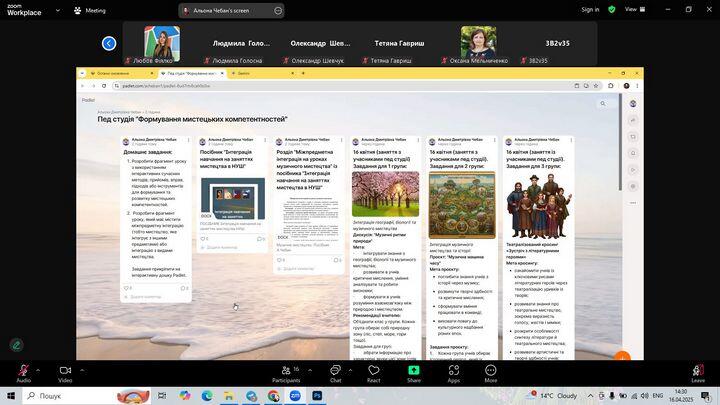Switch to first shared browser tab

(x=122, y=73)
